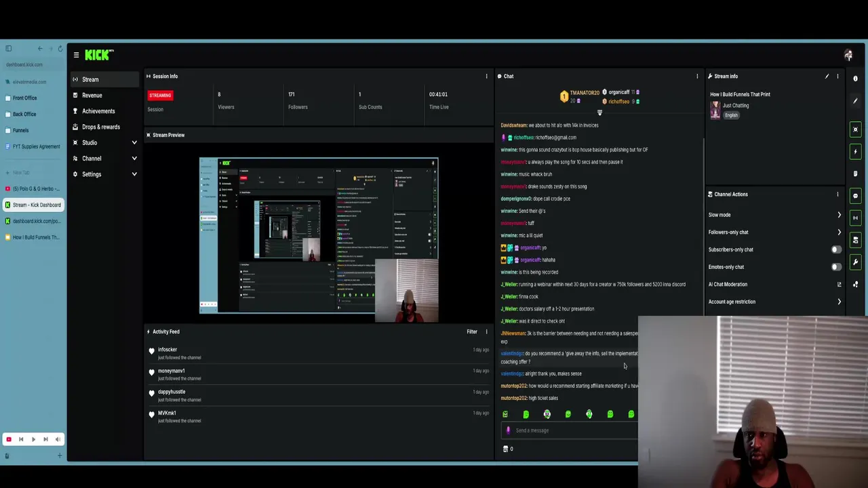Click the three-dots cluster icon in right toolbar
The image size is (868, 488).
pos(855,284)
